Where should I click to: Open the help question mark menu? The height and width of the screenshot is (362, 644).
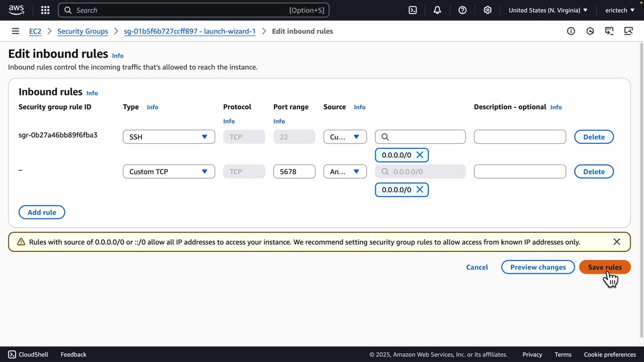pos(462,10)
